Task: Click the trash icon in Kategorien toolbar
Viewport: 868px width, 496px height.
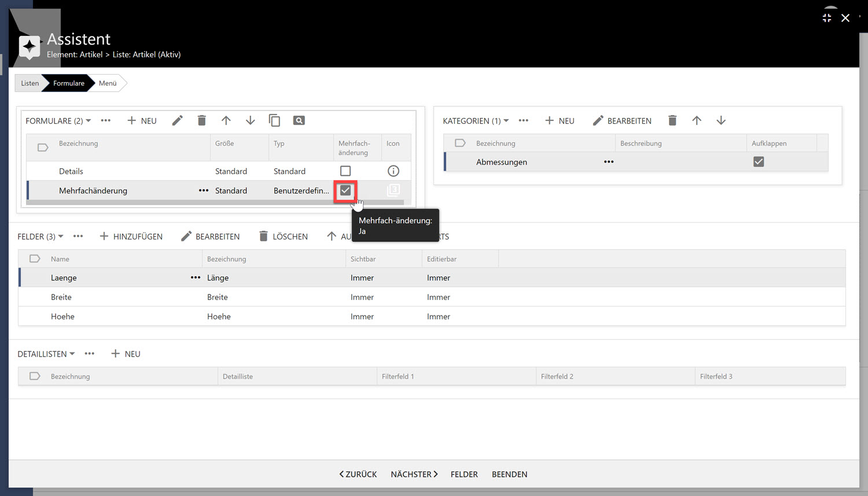Action: pyautogui.click(x=672, y=120)
